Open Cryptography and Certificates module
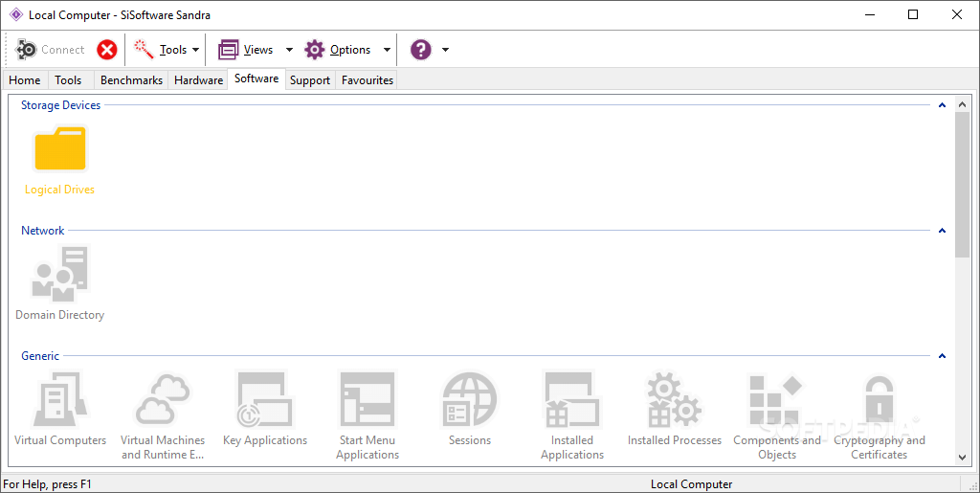Screen dimensions: 980x493 coord(880,416)
